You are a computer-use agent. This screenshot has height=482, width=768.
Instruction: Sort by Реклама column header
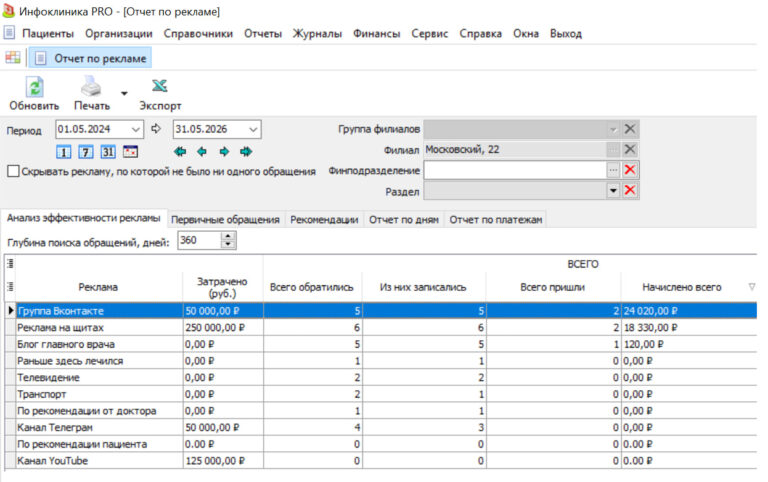(98, 287)
